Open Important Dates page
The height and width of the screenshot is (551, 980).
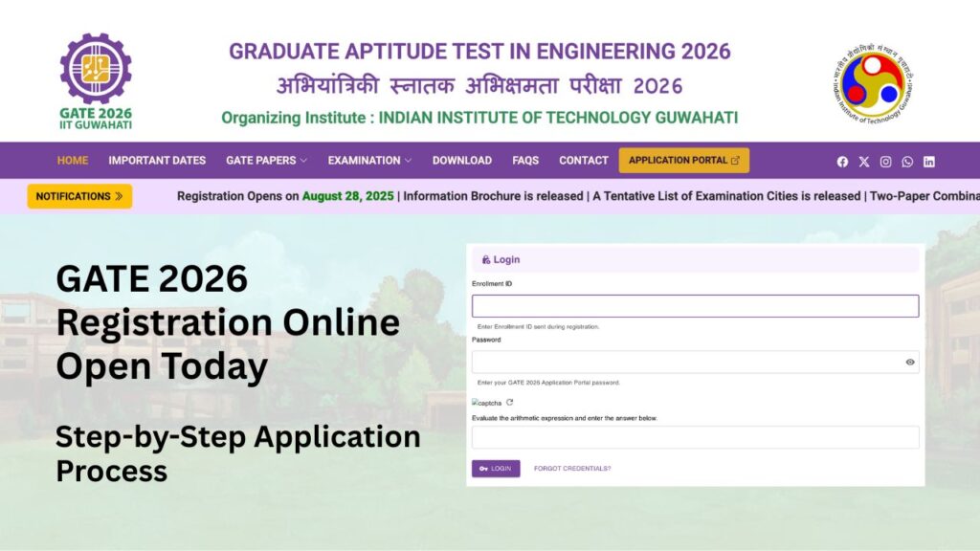click(x=157, y=161)
